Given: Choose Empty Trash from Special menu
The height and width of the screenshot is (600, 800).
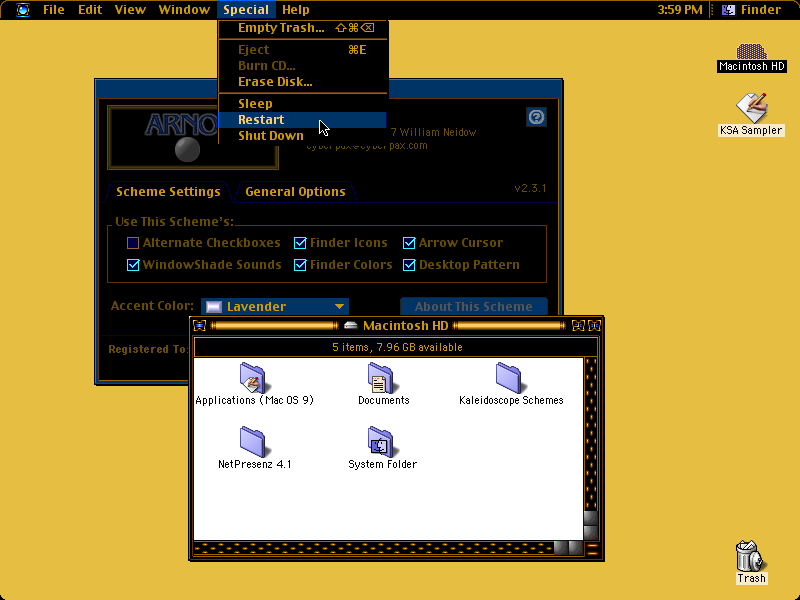Looking at the screenshot, I should point(303,28).
